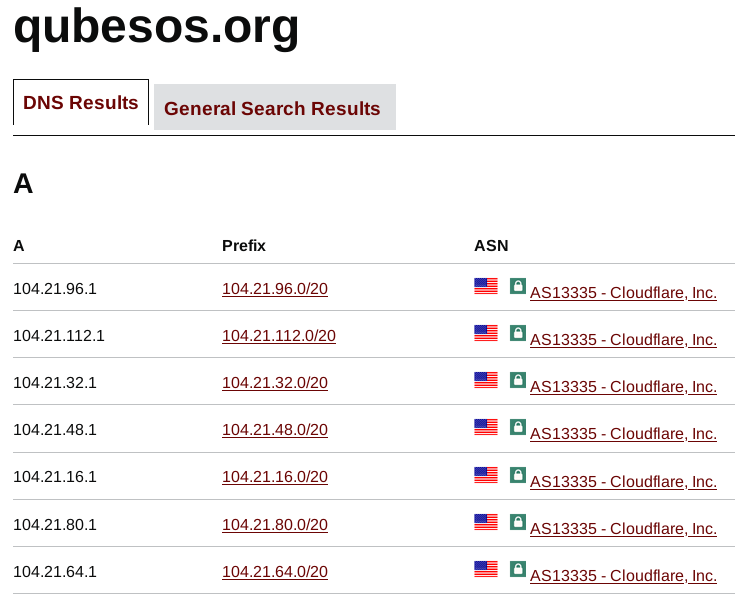Viewport: 735px width, 597px height.
Task: Click the US flag icon in the 104.21.80.1 row
Action: (486, 522)
